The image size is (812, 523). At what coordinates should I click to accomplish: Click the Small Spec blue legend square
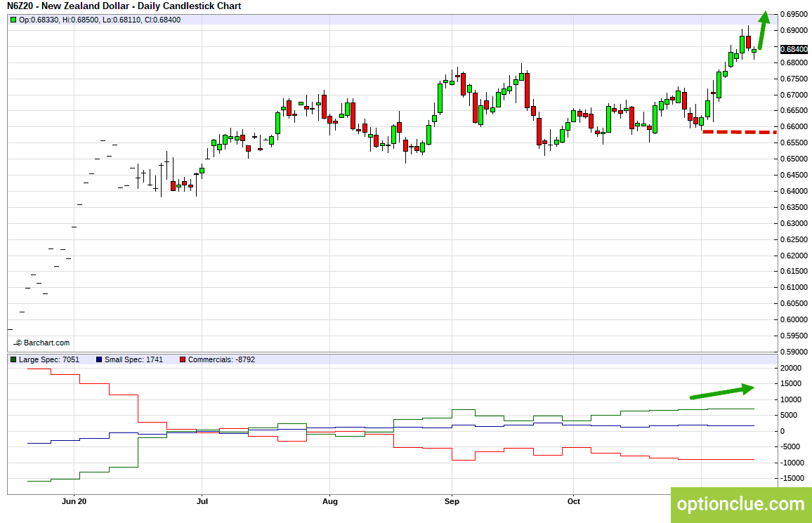(x=99, y=359)
